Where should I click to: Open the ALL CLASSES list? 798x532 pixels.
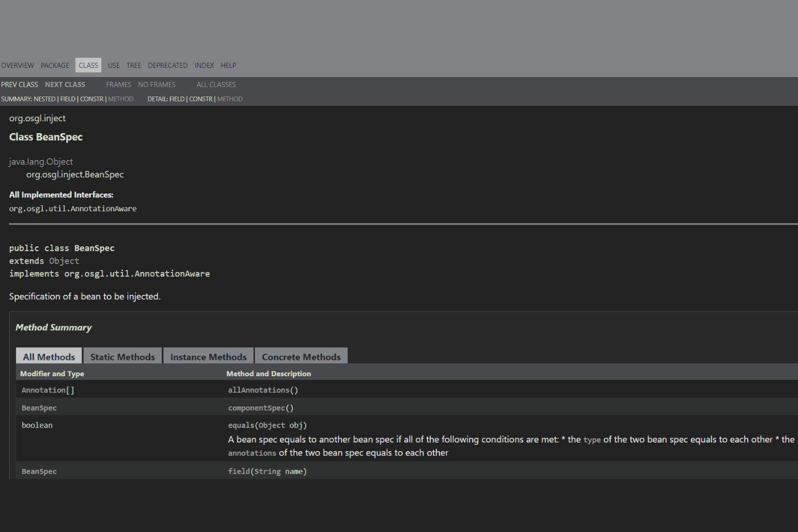click(216, 84)
